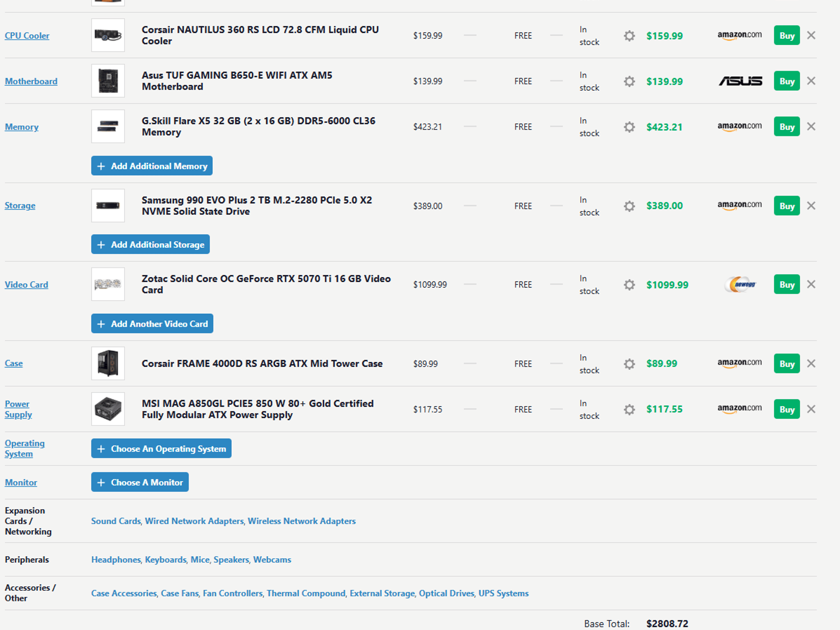Open the Storage category link
Screen dimensions: 840x630
pyautogui.click(x=20, y=205)
